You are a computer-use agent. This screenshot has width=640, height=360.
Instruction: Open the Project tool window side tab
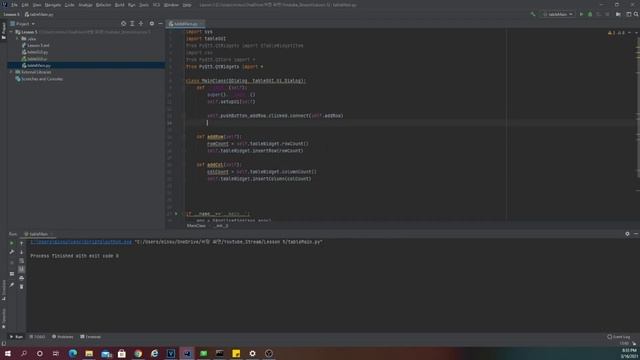4,31
